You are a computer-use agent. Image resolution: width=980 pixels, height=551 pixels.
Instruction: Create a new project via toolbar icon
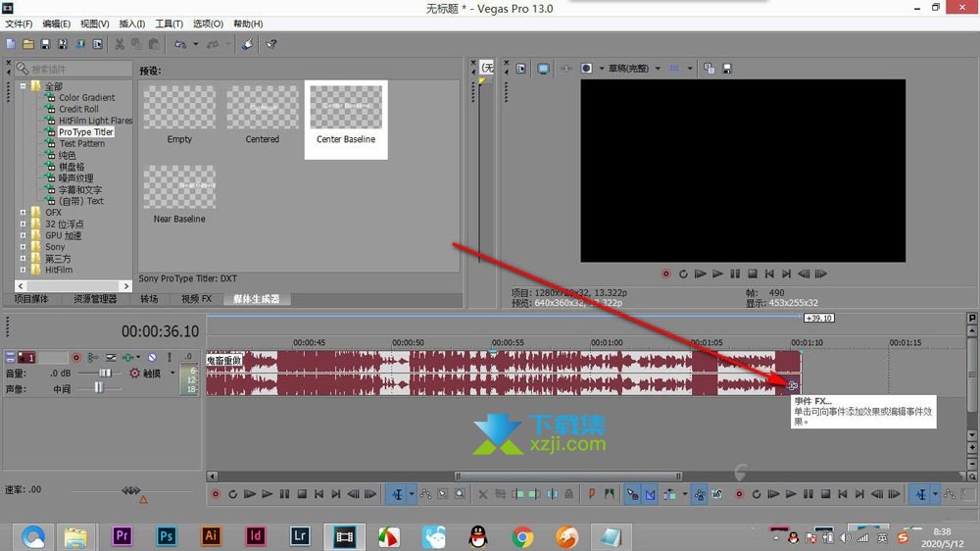[x=11, y=44]
